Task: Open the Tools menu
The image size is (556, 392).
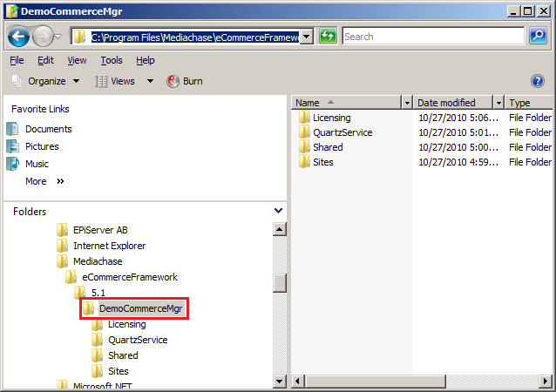Action: (x=112, y=60)
